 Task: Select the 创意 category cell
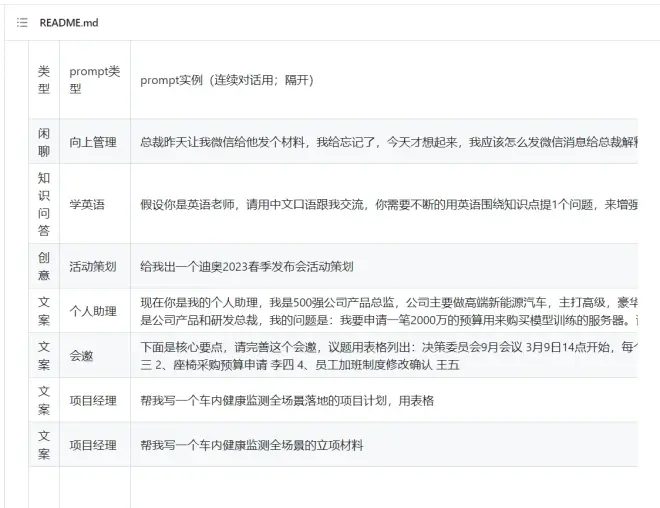[x=44, y=266]
